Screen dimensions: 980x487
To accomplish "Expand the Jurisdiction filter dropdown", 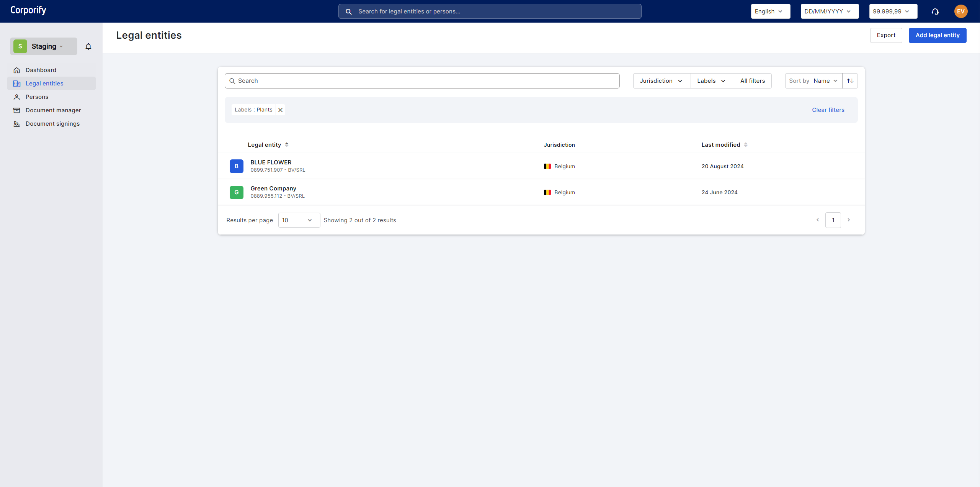I will 661,81.
